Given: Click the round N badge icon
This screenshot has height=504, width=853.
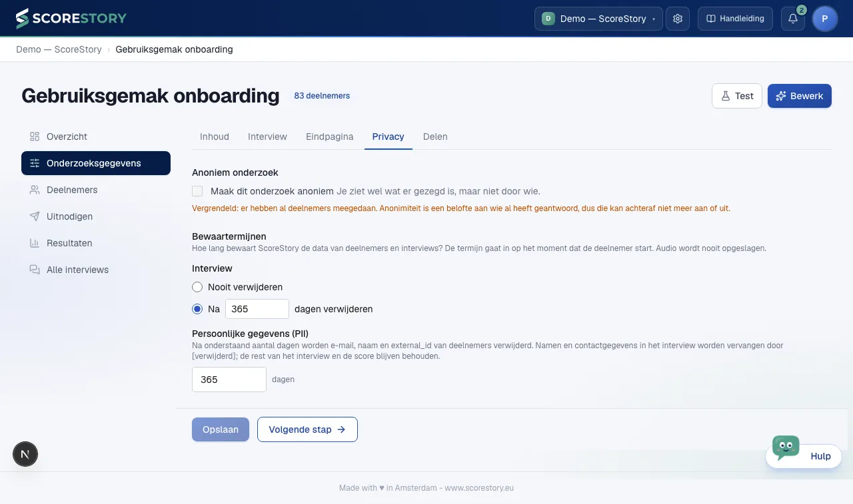Looking at the screenshot, I should tap(25, 455).
